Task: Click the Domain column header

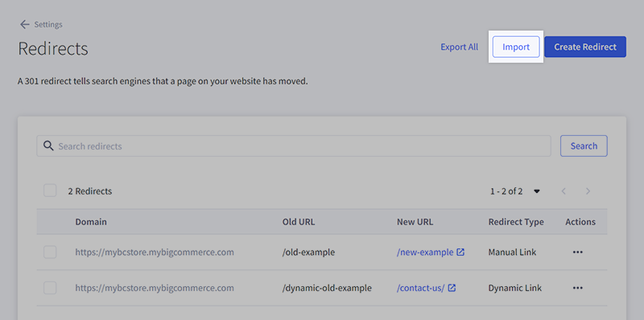Action: [91, 222]
